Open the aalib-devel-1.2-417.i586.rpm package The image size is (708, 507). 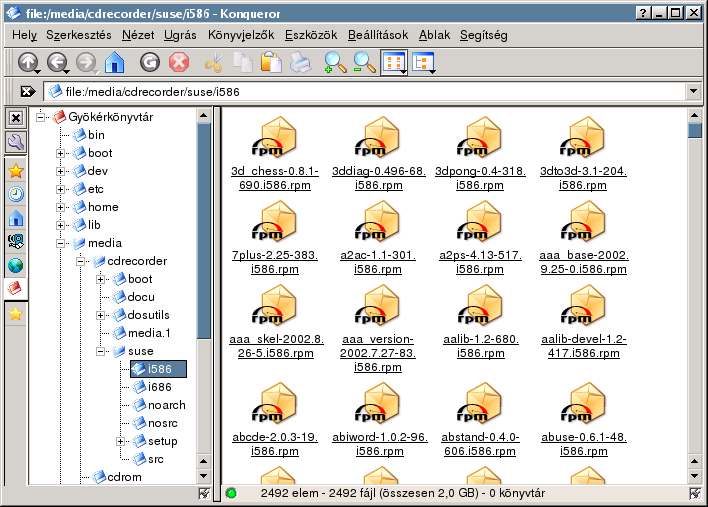[583, 321]
